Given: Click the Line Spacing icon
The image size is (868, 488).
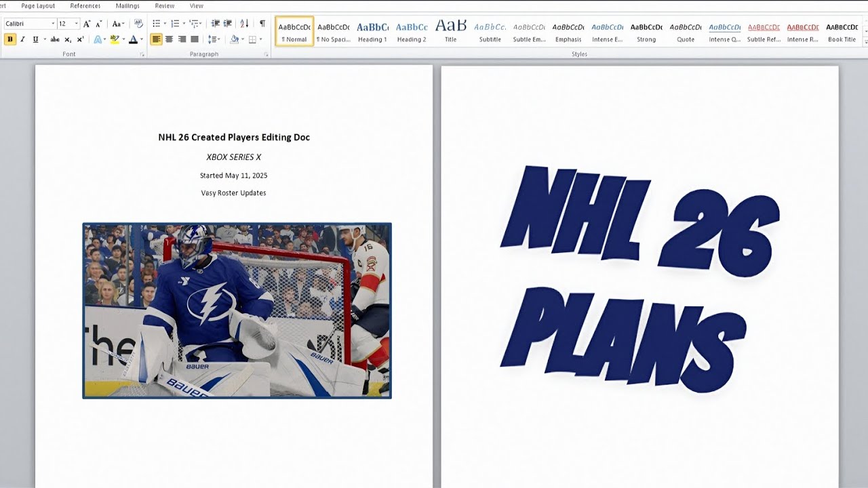Looking at the screenshot, I should [214, 39].
